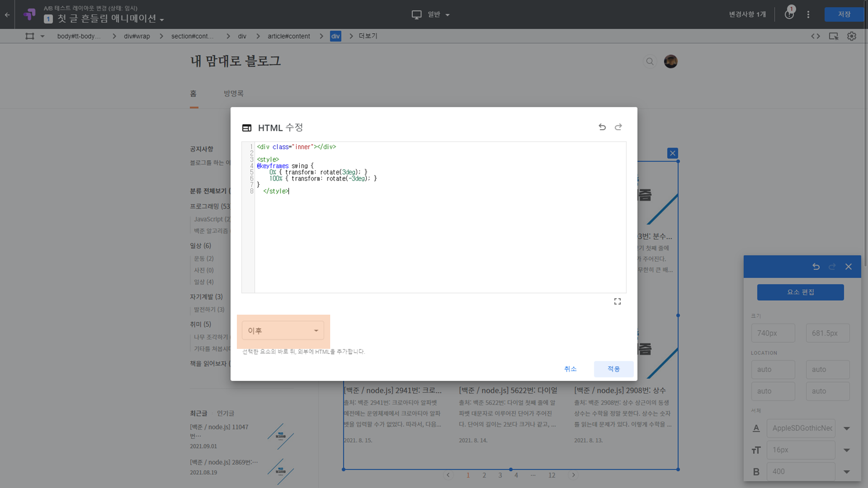Click the blog search magnifier icon
868x488 pixels.
650,61
